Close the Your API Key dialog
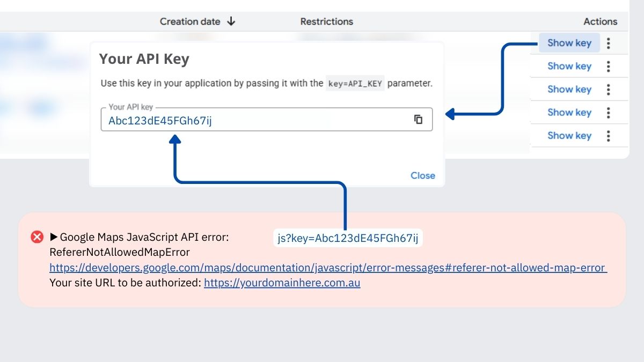 coord(423,175)
